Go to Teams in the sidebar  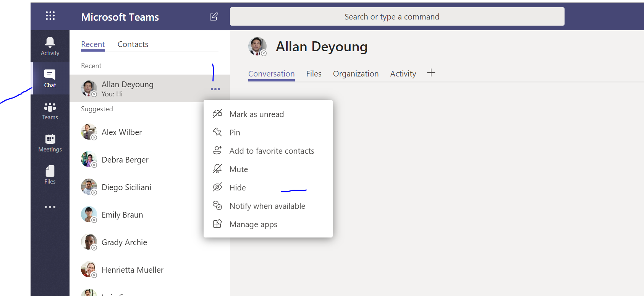point(50,111)
